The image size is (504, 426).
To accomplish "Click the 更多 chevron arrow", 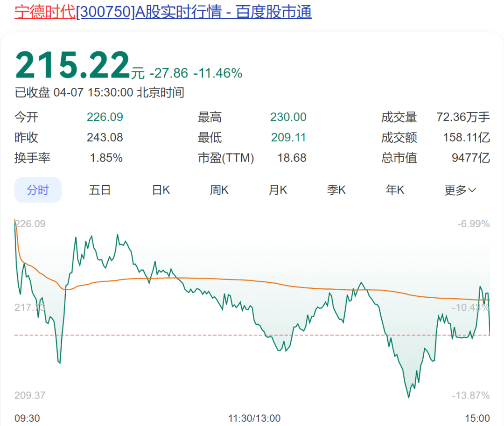I will [x=472, y=189].
